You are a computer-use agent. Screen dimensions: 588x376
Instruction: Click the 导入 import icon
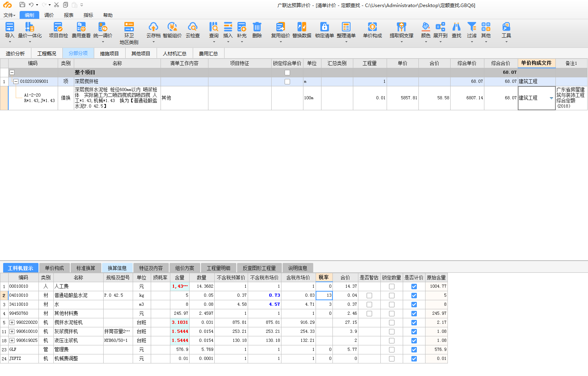click(9, 27)
